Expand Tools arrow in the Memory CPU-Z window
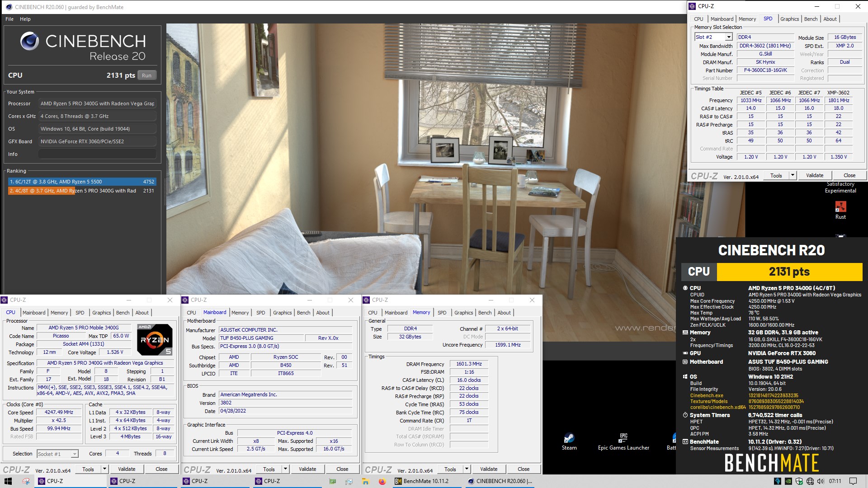Viewport: 868px width, 488px height. point(467,469)
